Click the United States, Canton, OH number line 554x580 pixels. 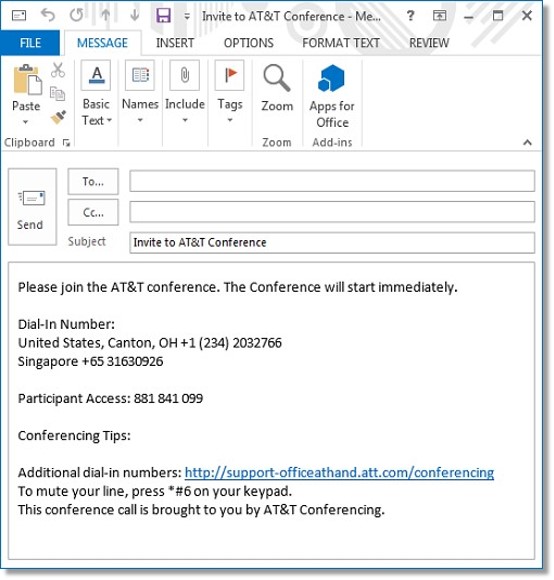click(x=150, y=343)
